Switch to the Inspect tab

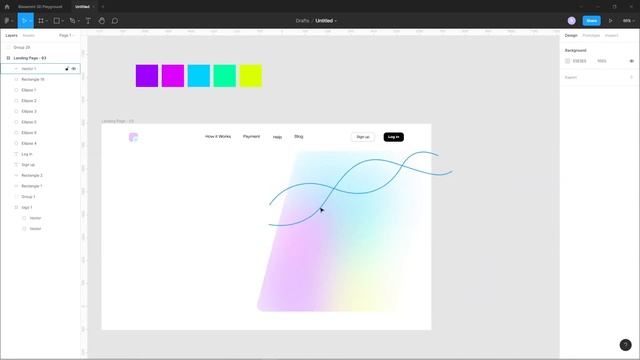pos(611,36)
